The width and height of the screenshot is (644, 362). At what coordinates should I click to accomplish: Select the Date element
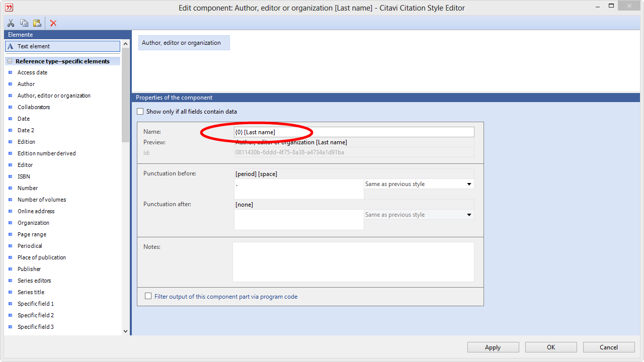(x=24, y=119)
